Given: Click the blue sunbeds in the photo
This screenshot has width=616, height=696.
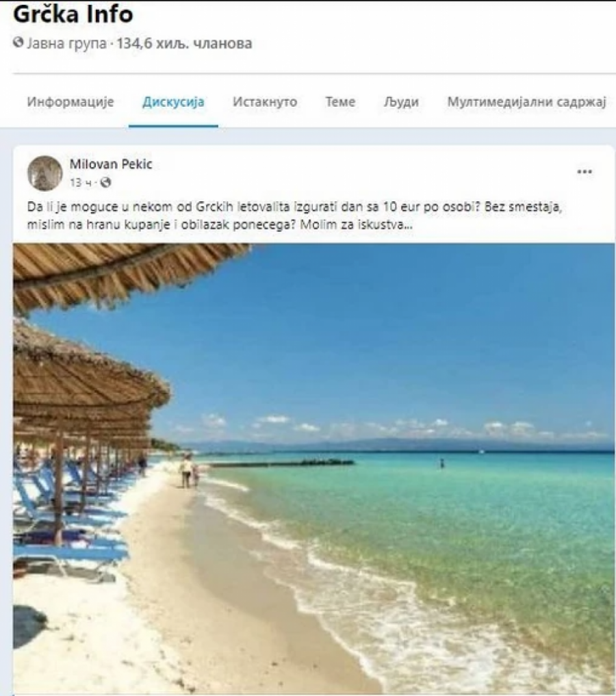Looking at the screenshot, I should click(66, 511).
